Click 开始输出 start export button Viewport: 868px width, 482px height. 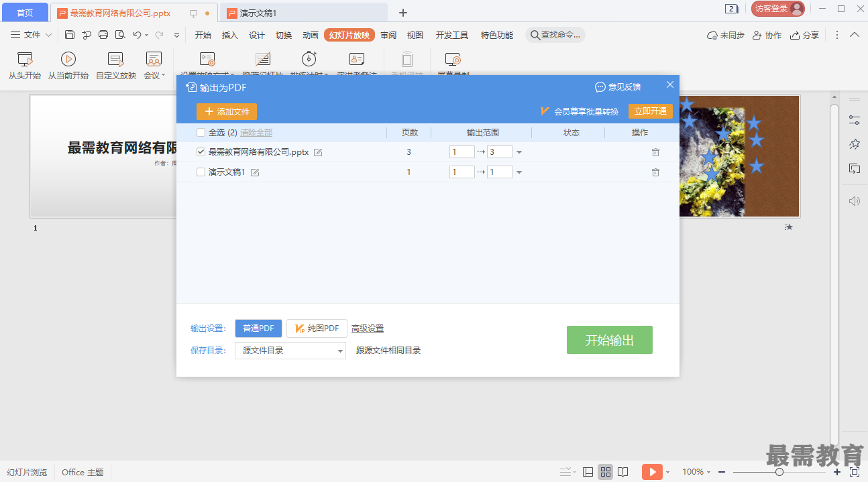(x=610, y=340)
